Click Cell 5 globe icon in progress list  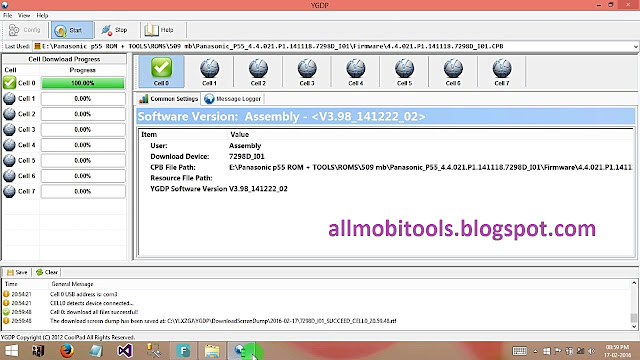[9, 160]
